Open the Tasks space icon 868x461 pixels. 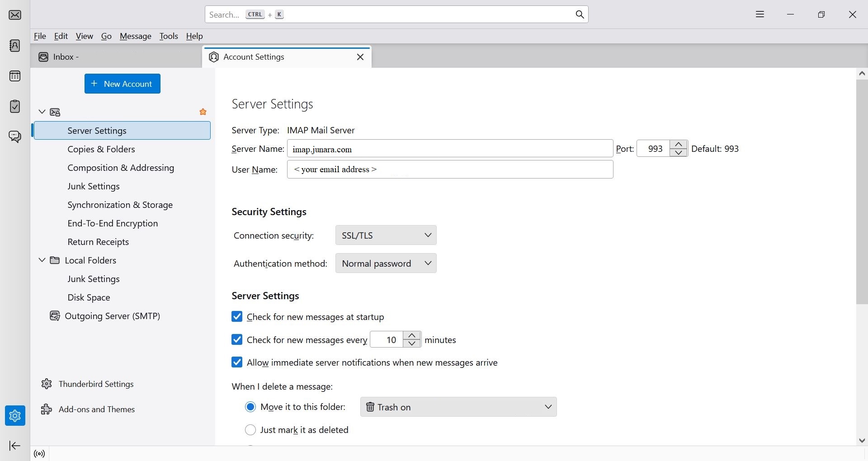point(15,106)
